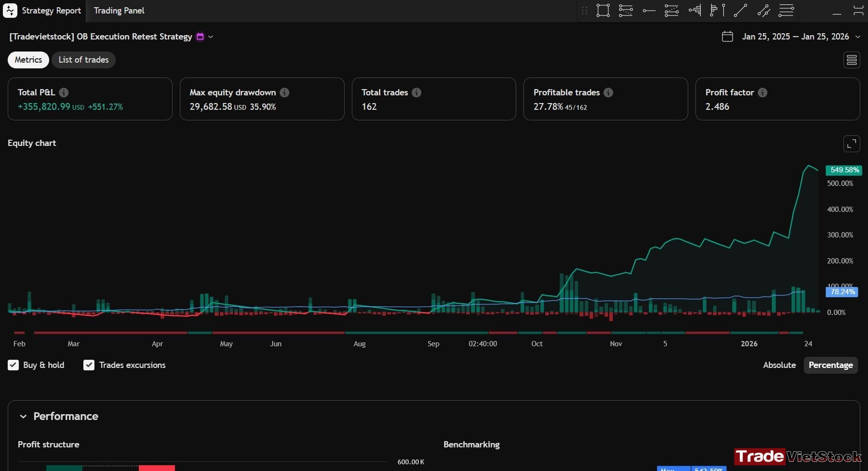This screenshot has height=471, width=868.
Task: Collapse the Performance section
Action: (x=23, y=417)
